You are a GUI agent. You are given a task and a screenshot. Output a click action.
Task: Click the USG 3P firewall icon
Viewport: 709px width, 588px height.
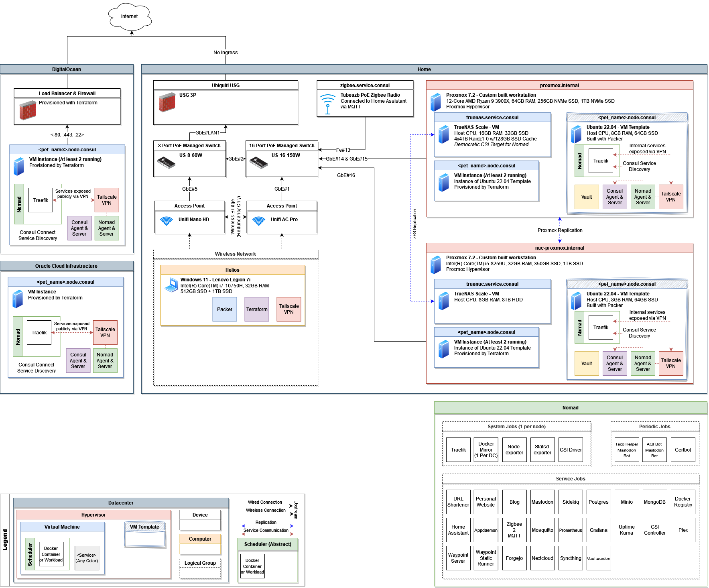pos(167,102)
